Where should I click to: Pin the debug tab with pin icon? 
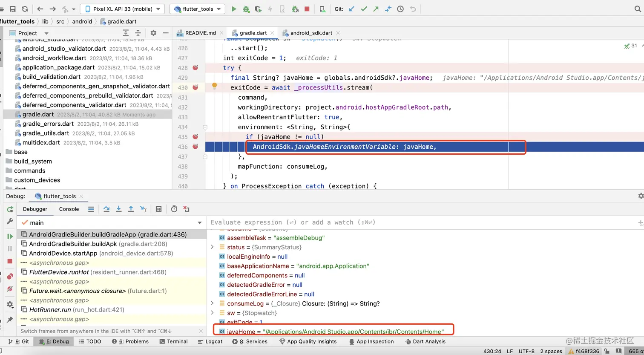(x=10, y=319)
